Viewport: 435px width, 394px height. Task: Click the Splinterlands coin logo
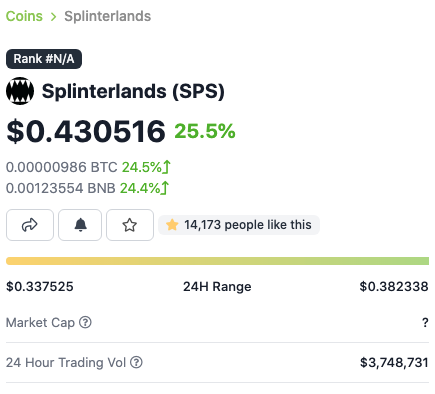[20, 91]
